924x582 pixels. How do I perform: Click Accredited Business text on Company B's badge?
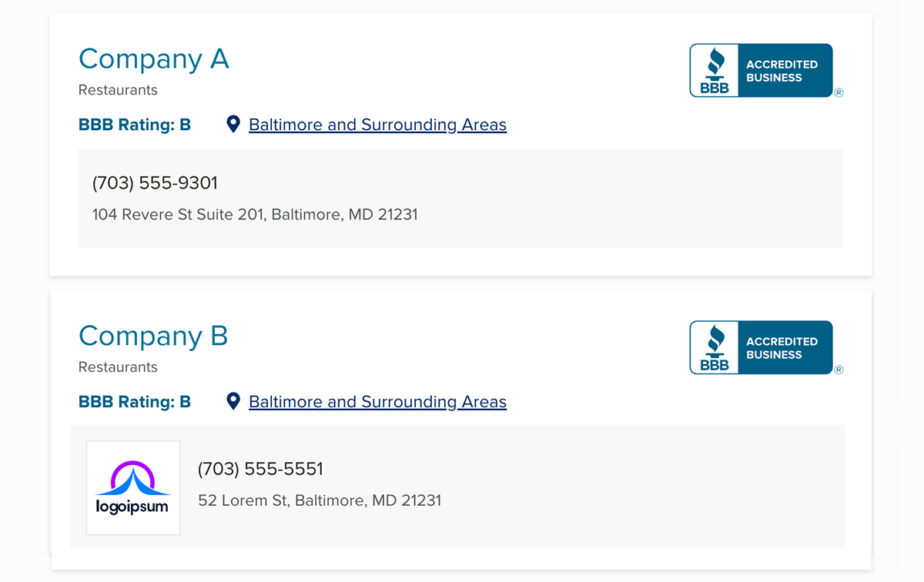coord(782,348)
